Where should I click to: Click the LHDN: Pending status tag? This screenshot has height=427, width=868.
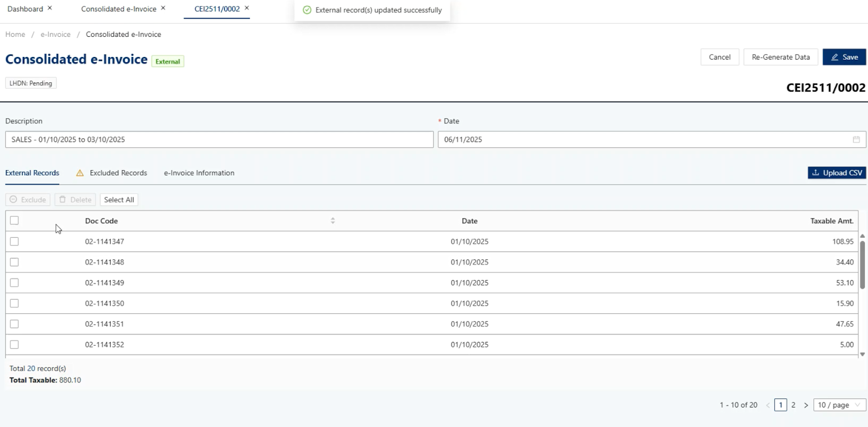click(x=31, y=83)
